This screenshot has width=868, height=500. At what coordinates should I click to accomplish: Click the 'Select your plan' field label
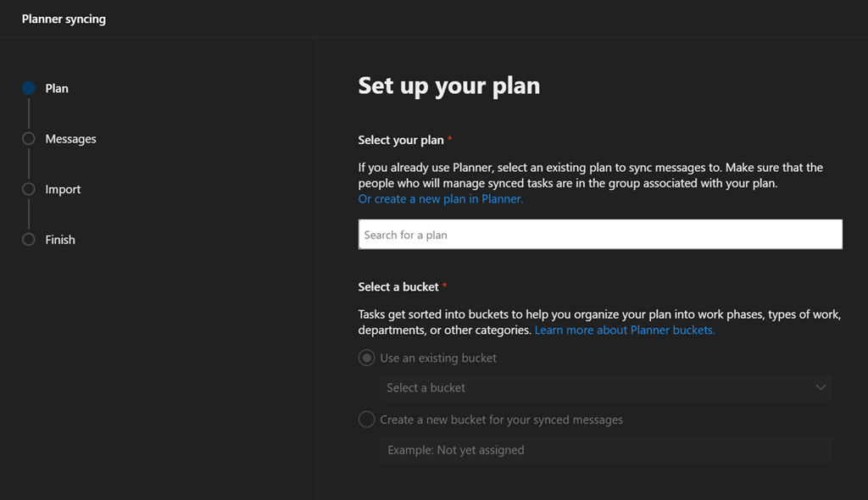pyautogui.click(x=401, y=140)
